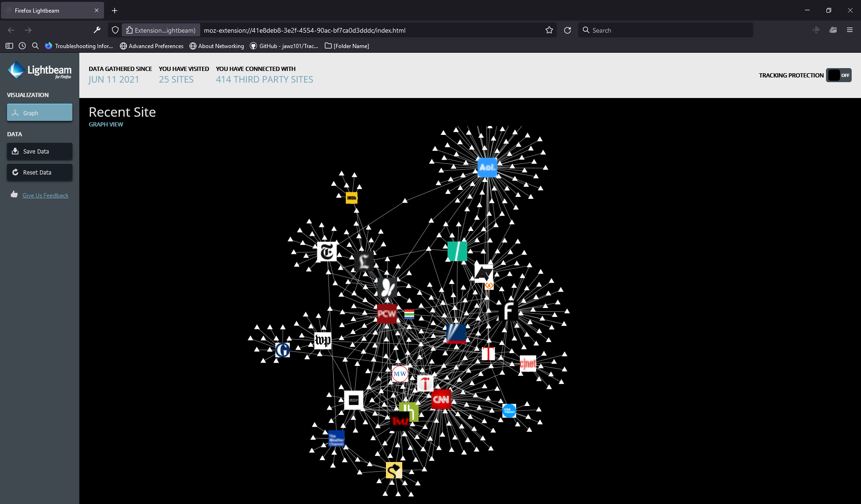Viewport: 861px width, 504px height.
Task: Select the yellow S node at bottom
Action: coord(394,470)
